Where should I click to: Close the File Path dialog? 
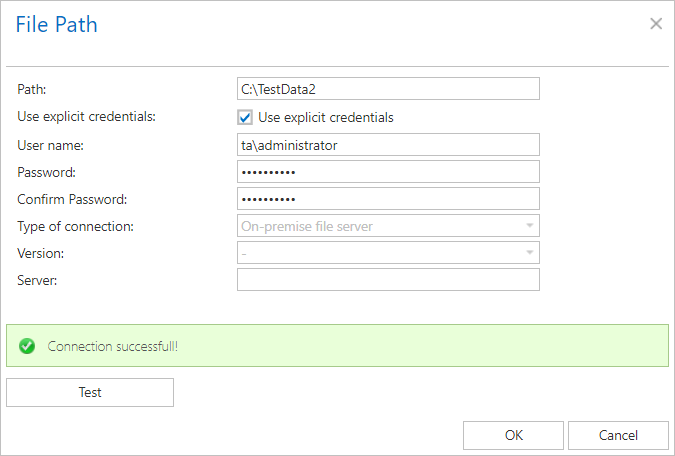(x=656, y=24)
